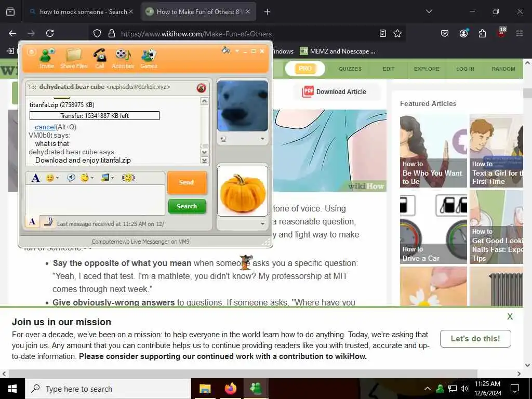Viewport: 532px width, 399px height.
Task: Open a new Firefox tab
Action: pos(268,12)
